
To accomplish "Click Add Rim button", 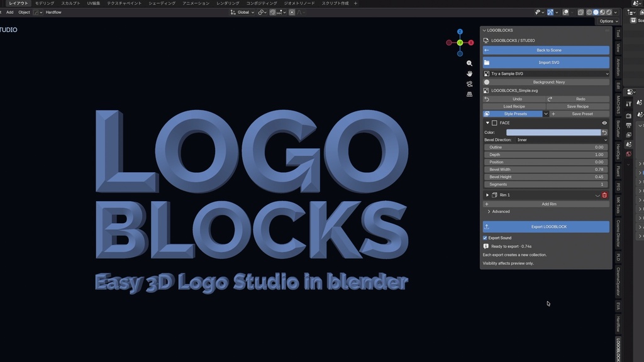I will 546,204.
